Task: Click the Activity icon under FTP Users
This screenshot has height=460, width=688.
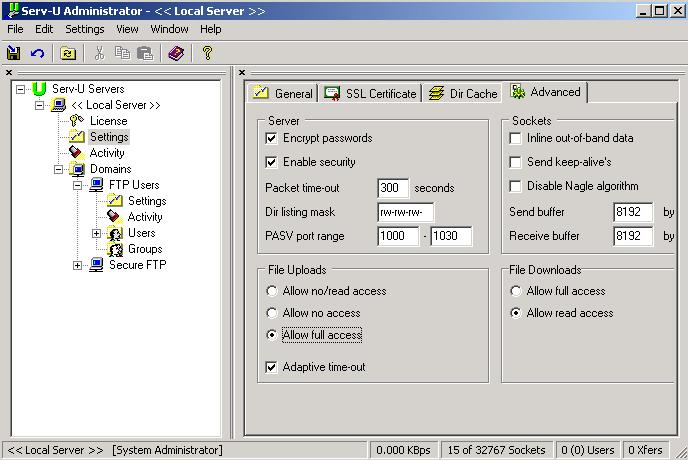Action: 114,217
